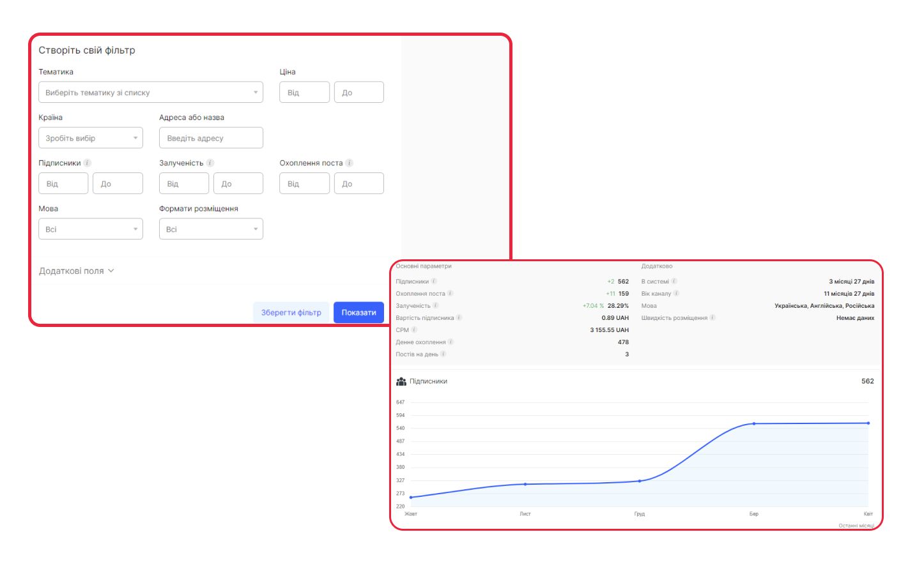924x562 pixels.
Task: Open the Мова language dropdown
Action: point(91,229)
